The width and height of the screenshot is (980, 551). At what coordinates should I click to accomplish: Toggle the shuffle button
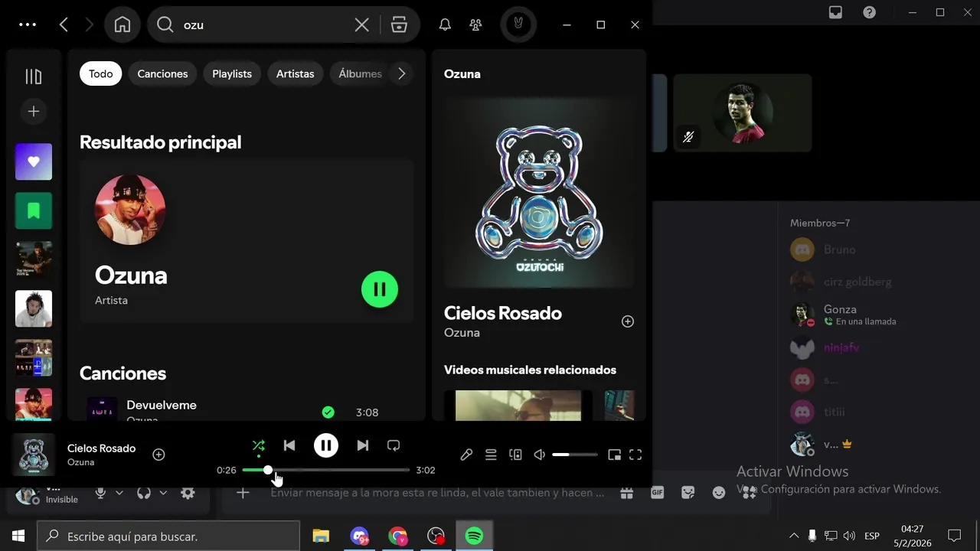(259, 445)
